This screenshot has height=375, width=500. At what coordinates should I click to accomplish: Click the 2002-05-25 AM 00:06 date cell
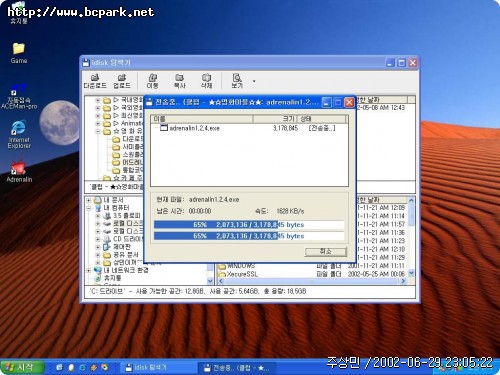pos(376,274)
